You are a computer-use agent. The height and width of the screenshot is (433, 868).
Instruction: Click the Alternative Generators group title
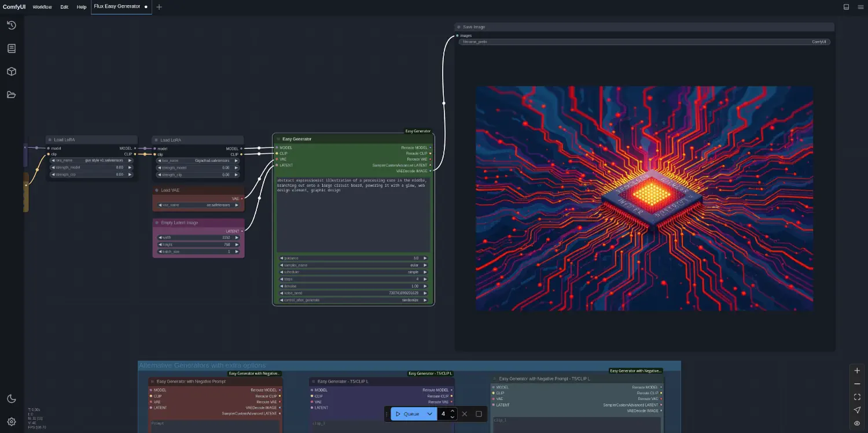203,365
